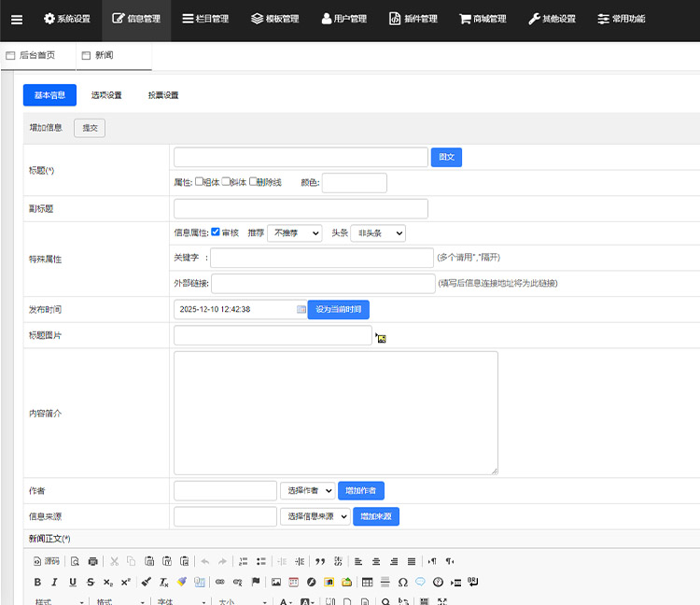Screen dimensions: 700x605
Task: Click the print icon in editor toolbar
Action: click(x=92, y=561)
